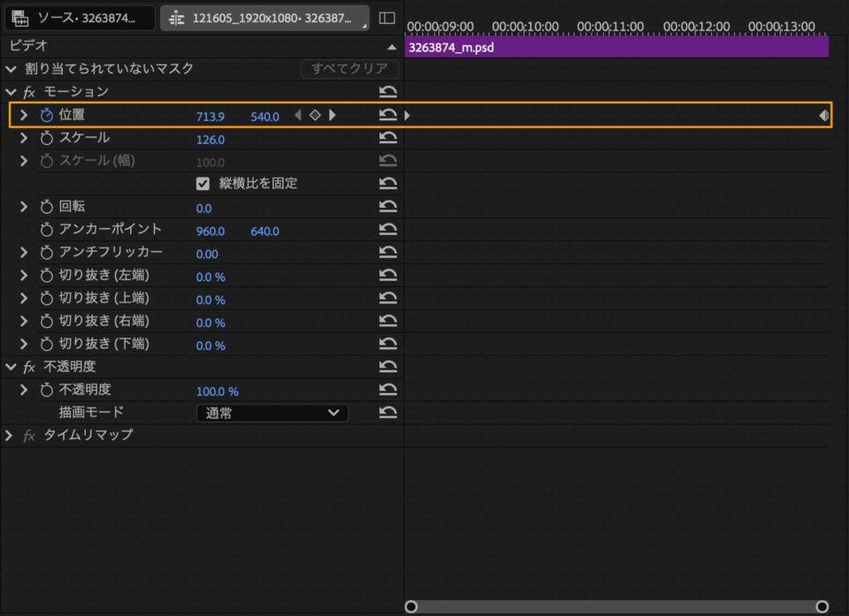Image resolution: width=849 pixels, height=616 pixels.
Task: Click the スケール value 126.0
Action: tap(210, 140)
